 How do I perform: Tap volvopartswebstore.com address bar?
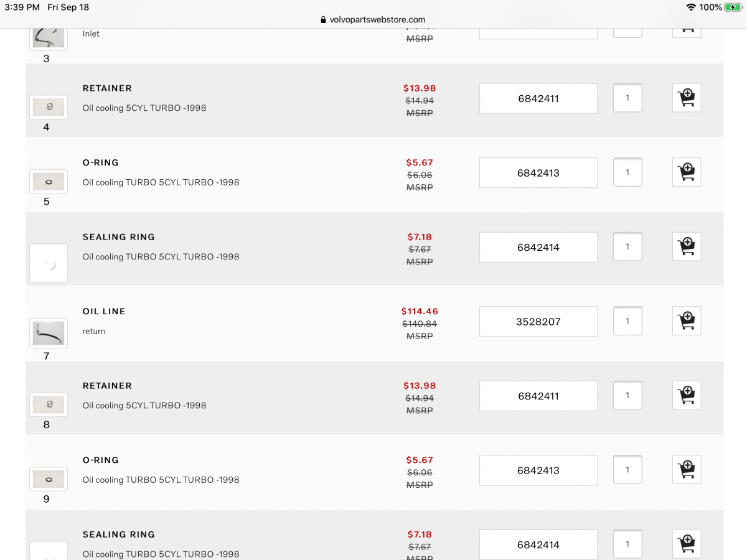374,19
